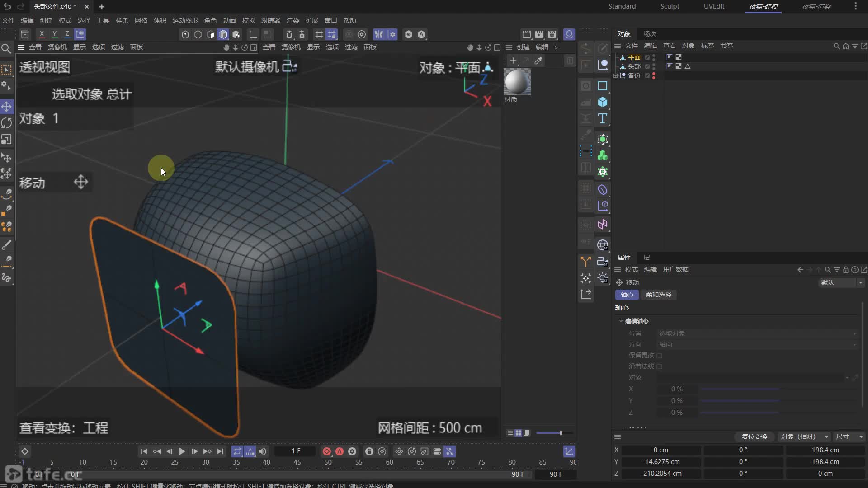Screen dimensions: 868x488
Task: Toggle Z axis lock
Action: (67, 34)
